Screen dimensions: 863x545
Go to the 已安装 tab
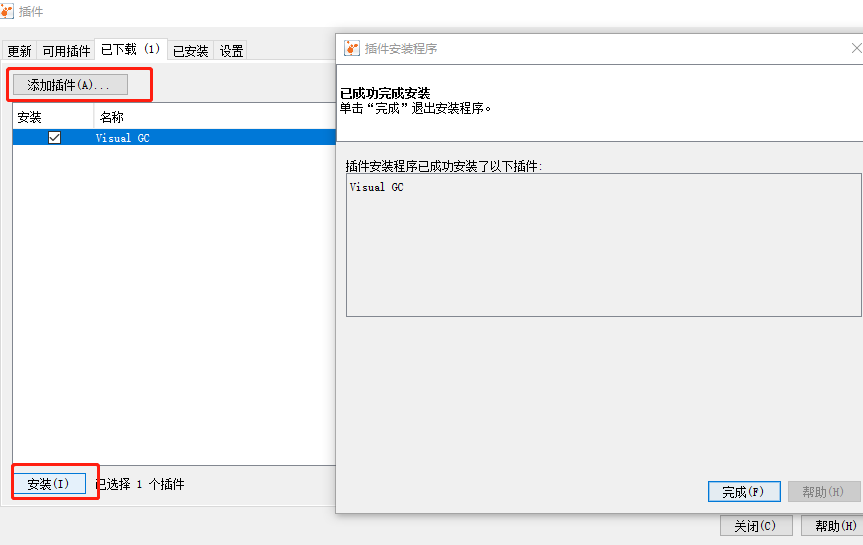(x=190, y=51)
